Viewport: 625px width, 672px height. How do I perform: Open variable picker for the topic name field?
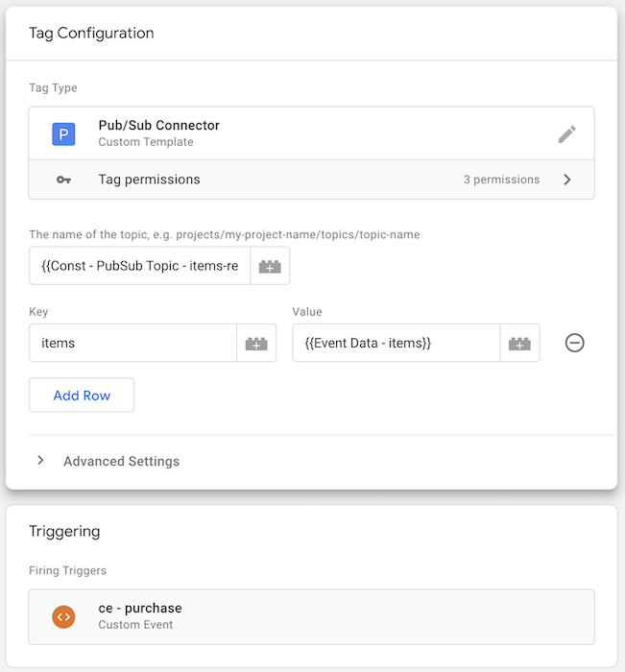270,266
